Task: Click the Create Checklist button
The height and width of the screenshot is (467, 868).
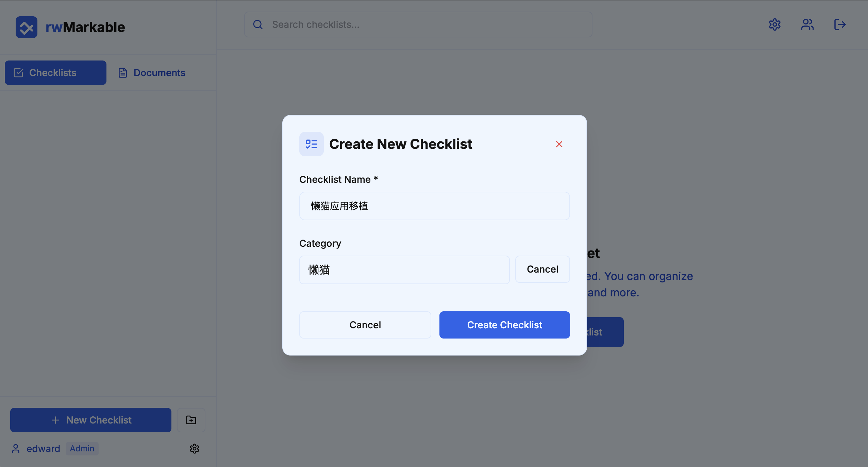Action: pos(505,325)
